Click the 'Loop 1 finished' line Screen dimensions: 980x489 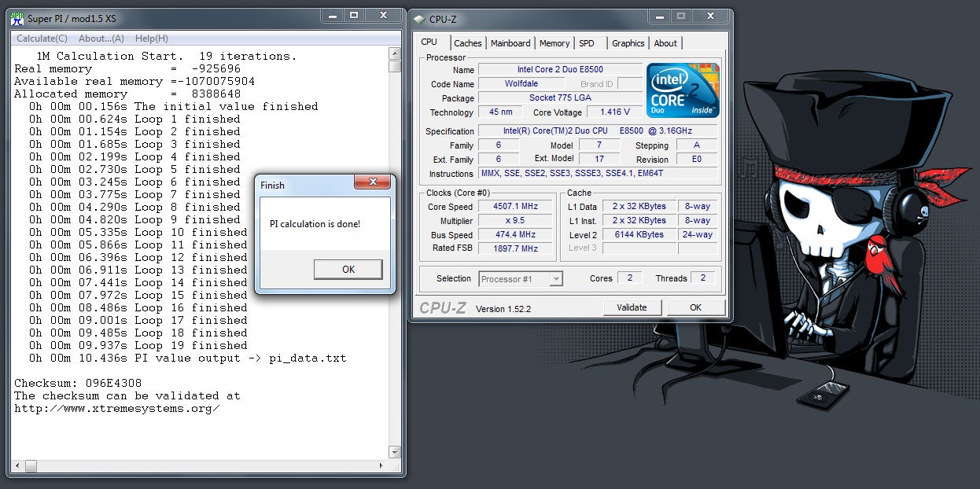[134, 119]
